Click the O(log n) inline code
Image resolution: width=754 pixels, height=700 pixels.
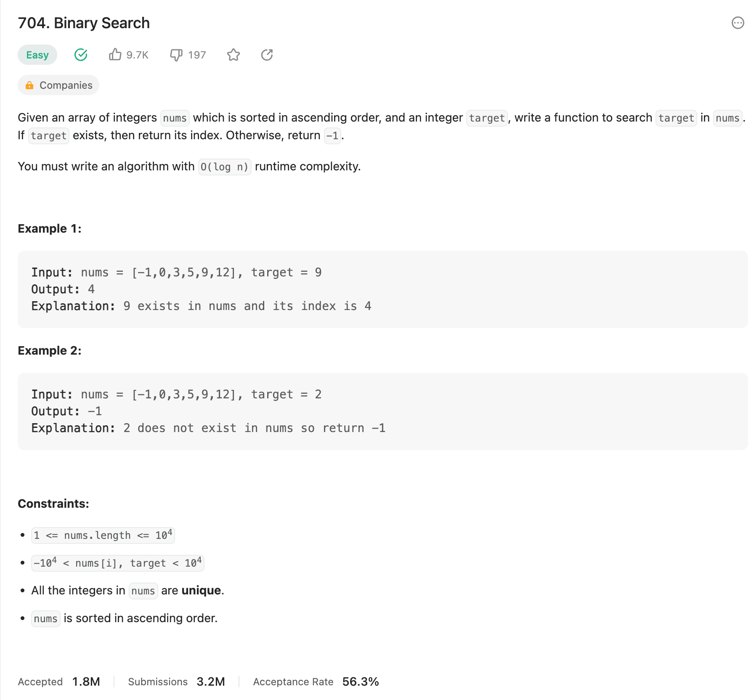click(225, 167)
